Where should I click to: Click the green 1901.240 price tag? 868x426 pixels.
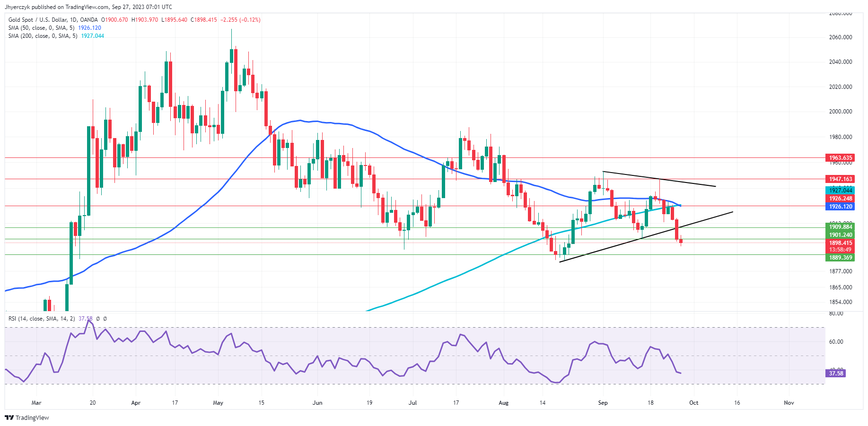[840, 235]
